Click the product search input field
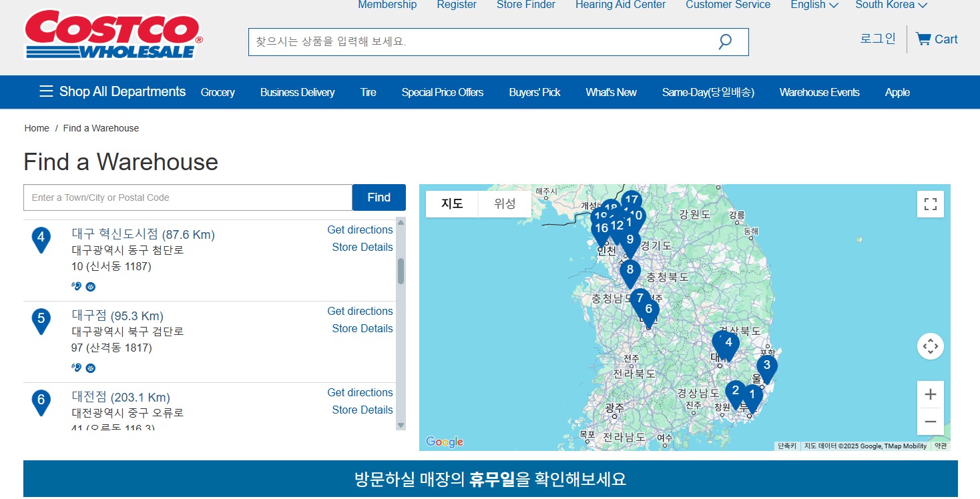980x499 pixels. [499, 42]
